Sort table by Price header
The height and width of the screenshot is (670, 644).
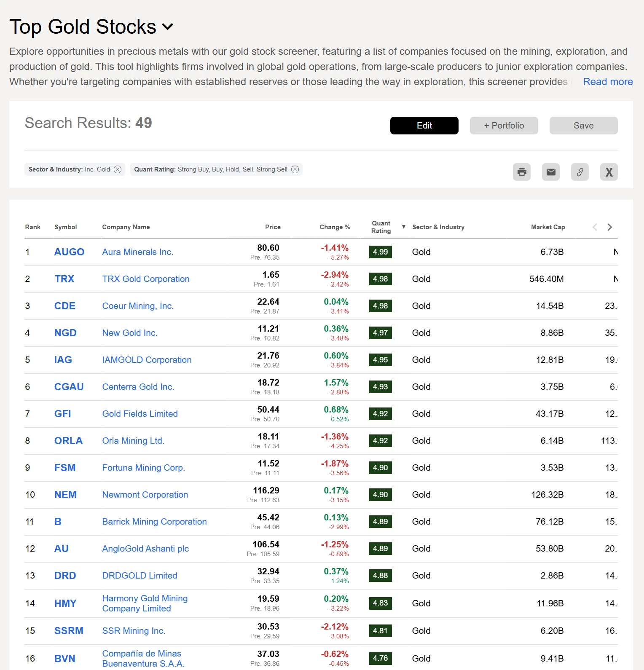(273, 227)
